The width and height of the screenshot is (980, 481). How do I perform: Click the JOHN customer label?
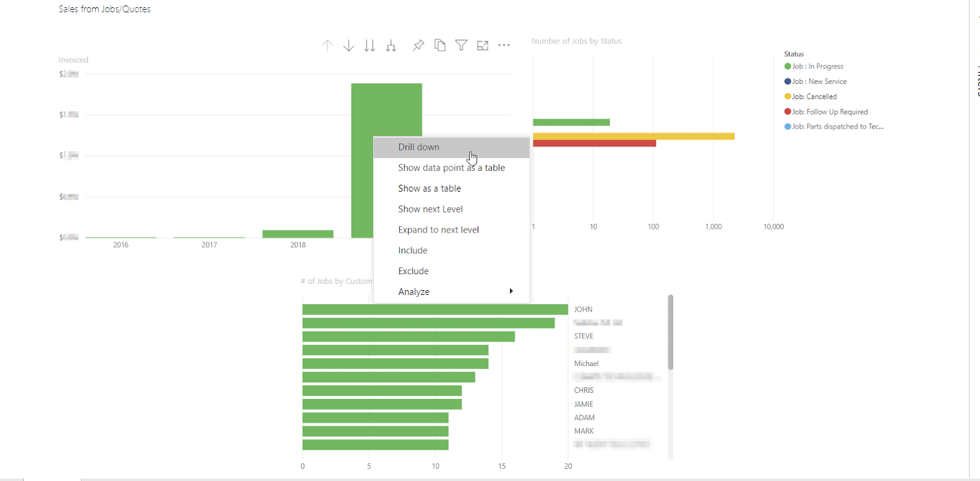point(583,310)
